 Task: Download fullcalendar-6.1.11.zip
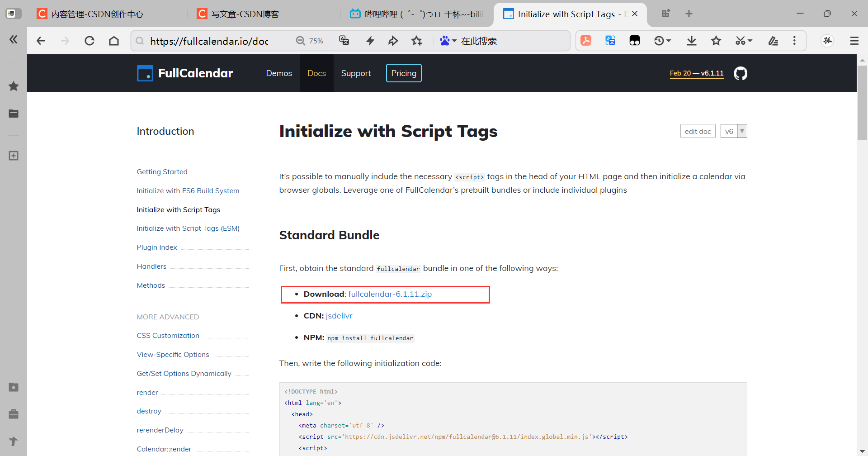click(390, 294)
